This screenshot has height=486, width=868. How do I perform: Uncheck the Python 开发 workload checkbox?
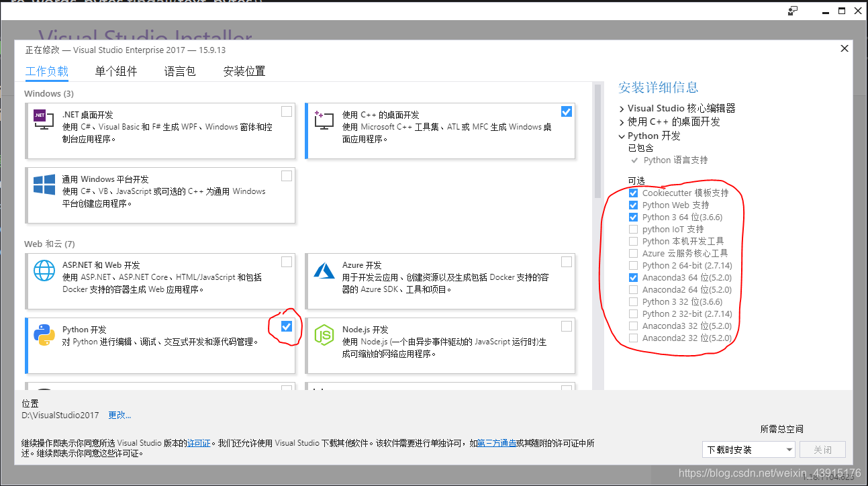(x=287, y=326)
